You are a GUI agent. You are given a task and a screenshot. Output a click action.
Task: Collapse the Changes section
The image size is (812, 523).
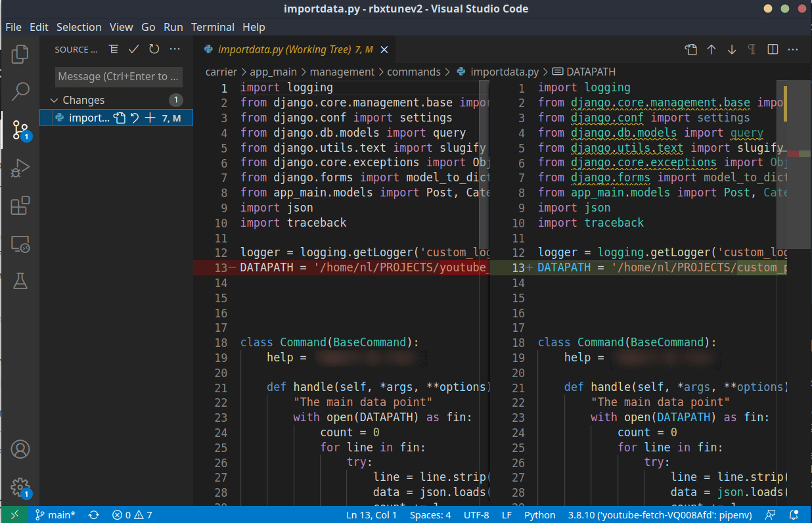pos(55,99)
